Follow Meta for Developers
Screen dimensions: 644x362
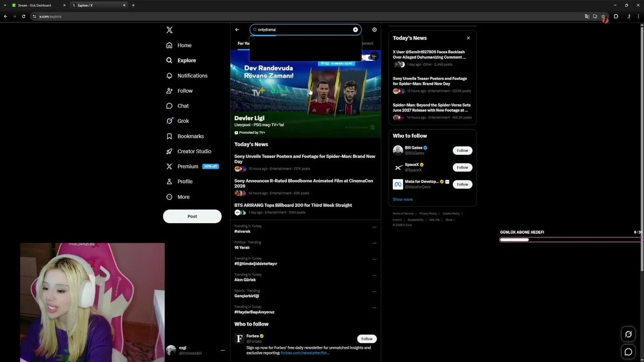coord(462,185)
